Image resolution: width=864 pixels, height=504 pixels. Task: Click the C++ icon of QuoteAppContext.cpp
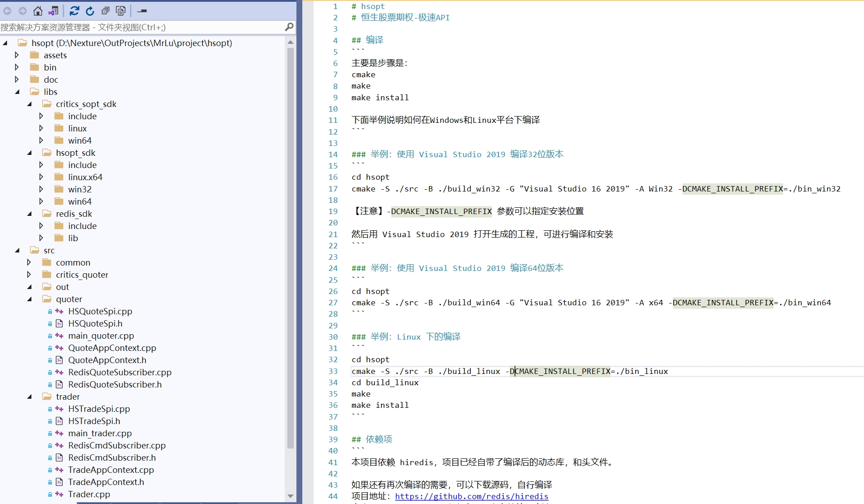pos(59,348)
